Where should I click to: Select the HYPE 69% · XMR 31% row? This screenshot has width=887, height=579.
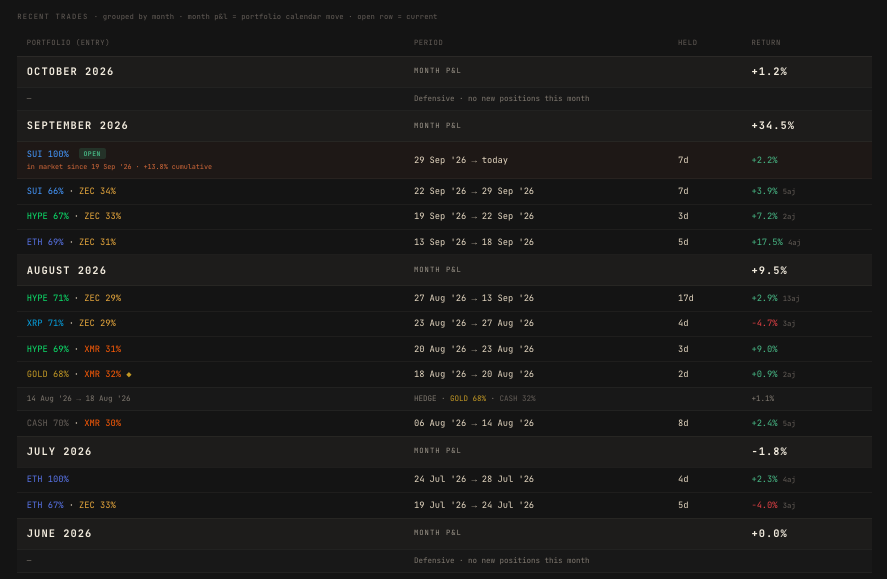(444, 349)
